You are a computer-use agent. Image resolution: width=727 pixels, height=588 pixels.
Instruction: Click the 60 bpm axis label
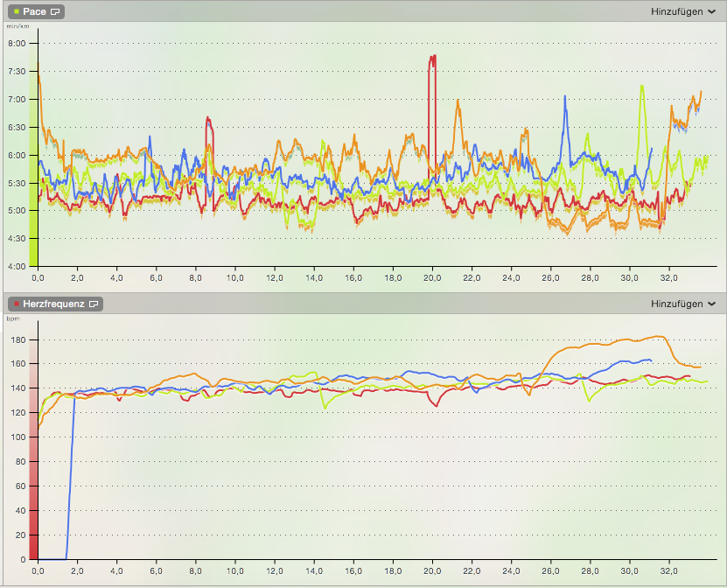click(21, 486)
